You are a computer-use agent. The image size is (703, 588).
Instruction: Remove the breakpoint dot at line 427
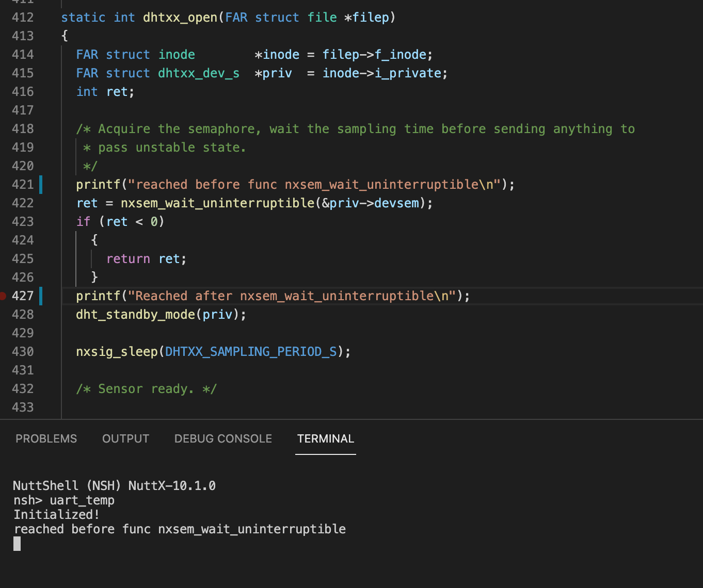pos(3,296)
